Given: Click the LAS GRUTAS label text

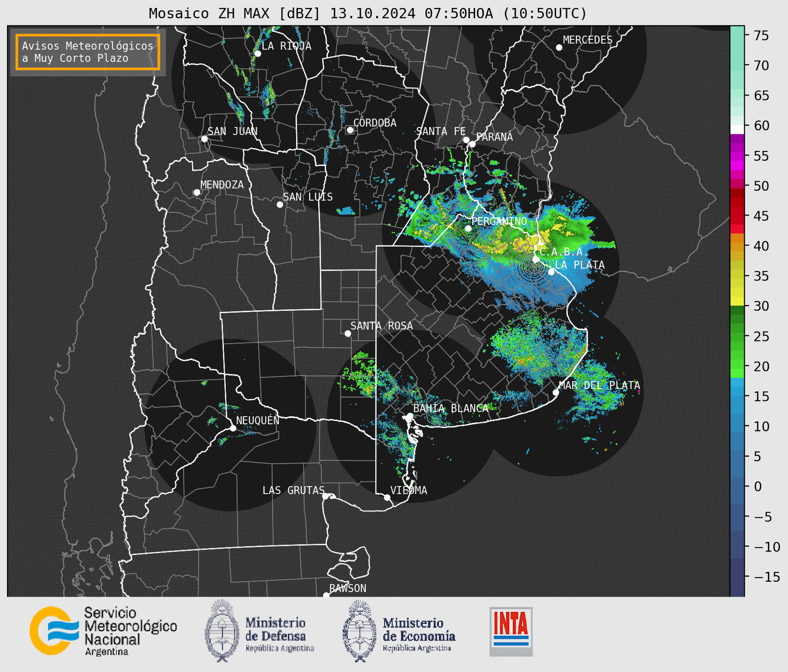Looking at the screenshot, I should 293,490.
